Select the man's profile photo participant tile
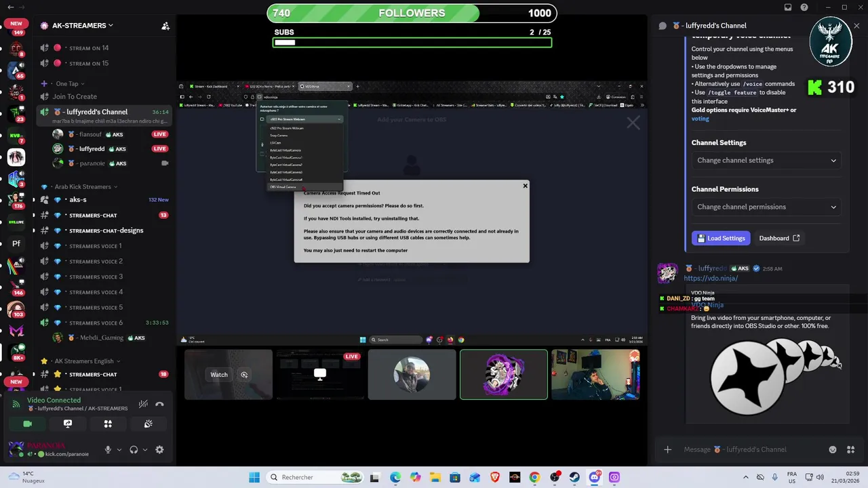This screenshot has height=488, width=868. pos(412,374)
